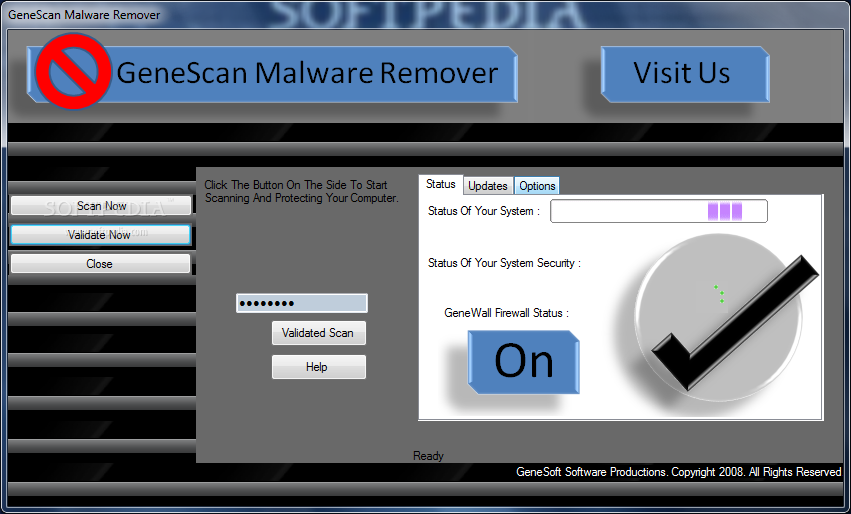
Task: Focus the masked password input field
Action: click(x=302, y=303)
